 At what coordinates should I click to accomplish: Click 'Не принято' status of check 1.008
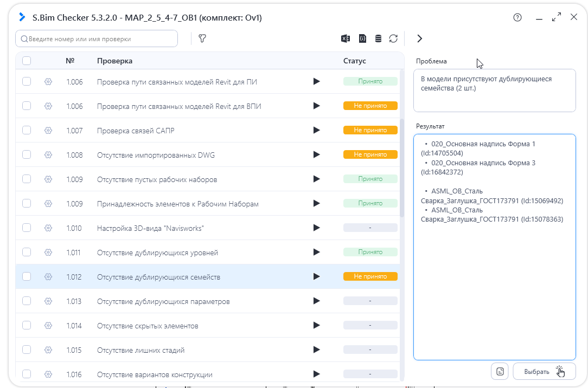pyautogui.click(x=370, y=154)
